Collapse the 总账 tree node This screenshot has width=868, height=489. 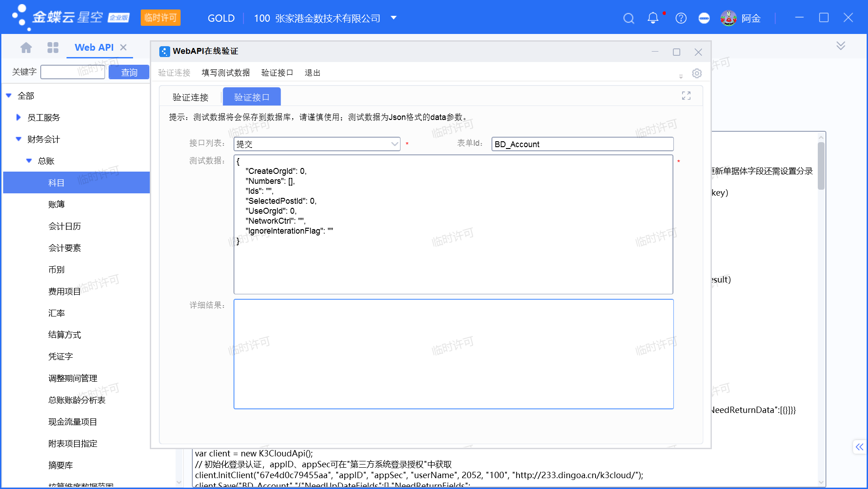point(29,161)
